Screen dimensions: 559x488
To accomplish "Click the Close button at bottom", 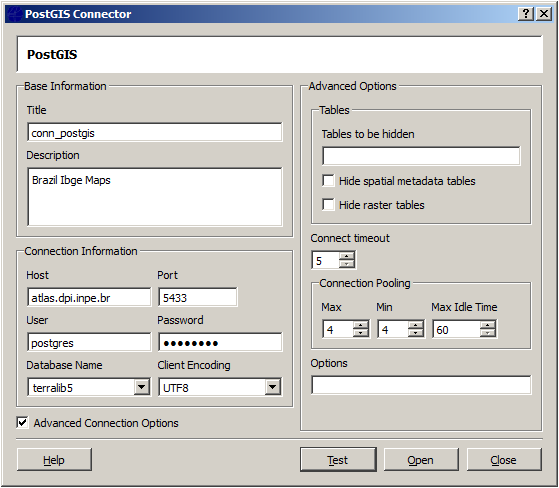I will 504,460.
